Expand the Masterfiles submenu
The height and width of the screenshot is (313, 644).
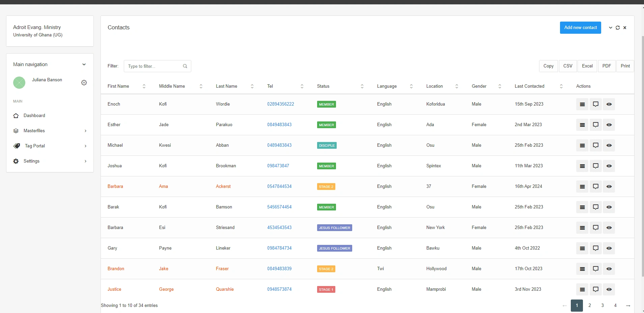coord(50,131)
